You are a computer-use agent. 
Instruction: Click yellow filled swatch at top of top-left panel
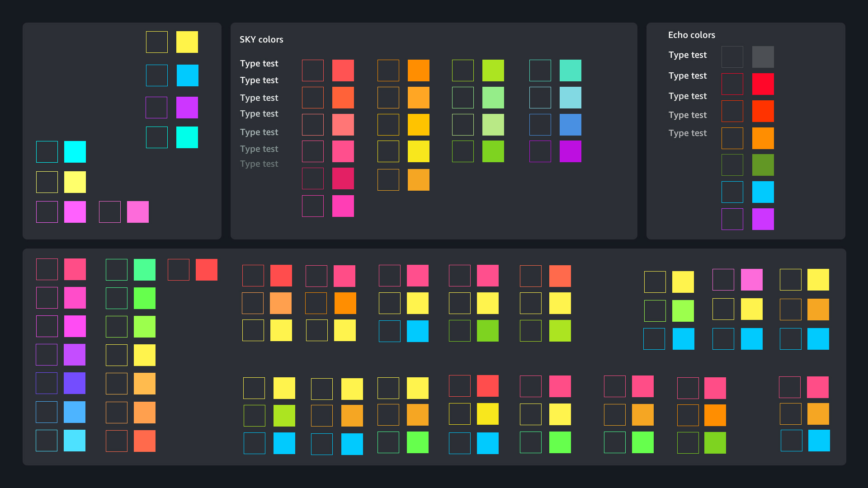[x=187, y=42]
